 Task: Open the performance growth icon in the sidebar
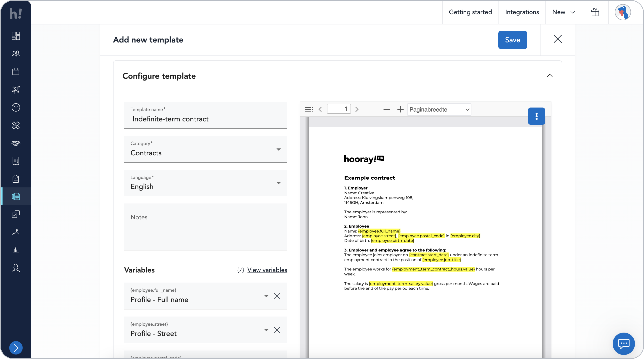16,232
